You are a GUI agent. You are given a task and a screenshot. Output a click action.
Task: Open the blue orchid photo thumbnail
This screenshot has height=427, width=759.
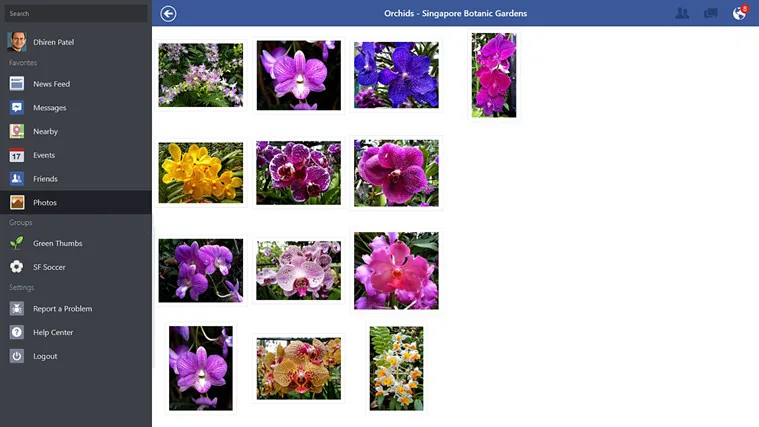coord(396,75)
